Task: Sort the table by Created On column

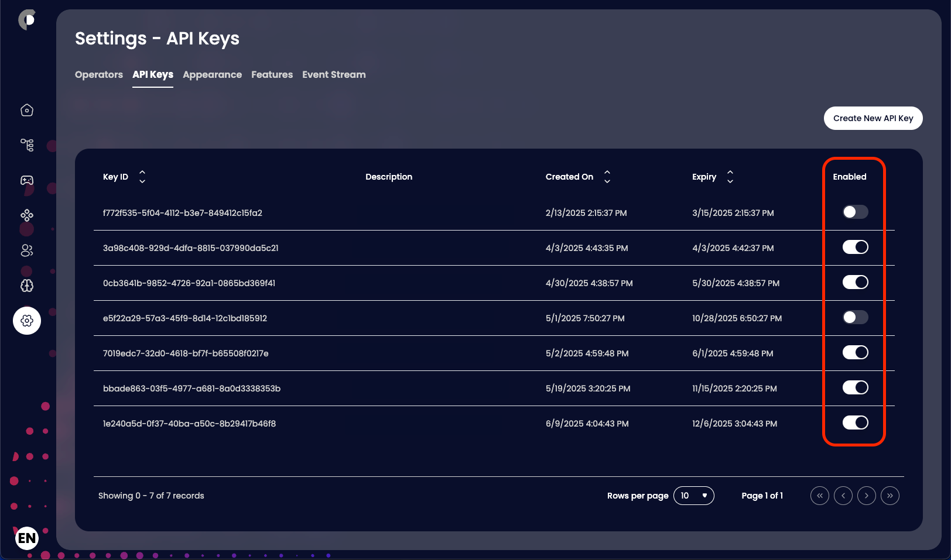Action: click(607, 176)
